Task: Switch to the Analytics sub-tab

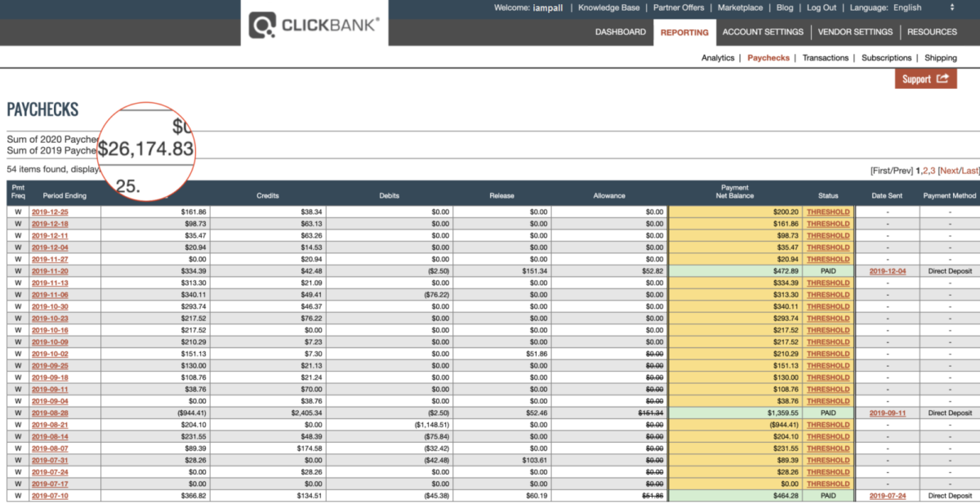Action: 718,58
